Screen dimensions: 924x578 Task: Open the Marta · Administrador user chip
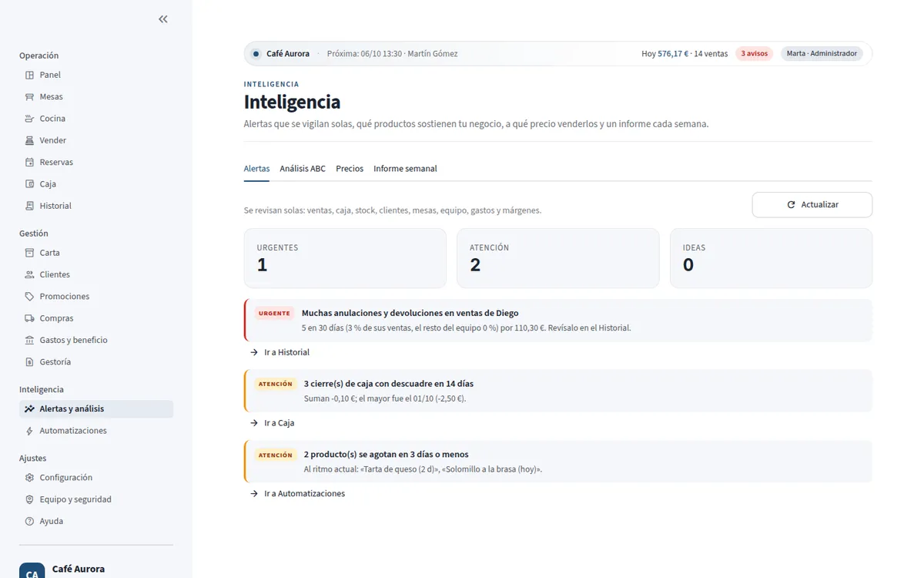tap(822, 54)
